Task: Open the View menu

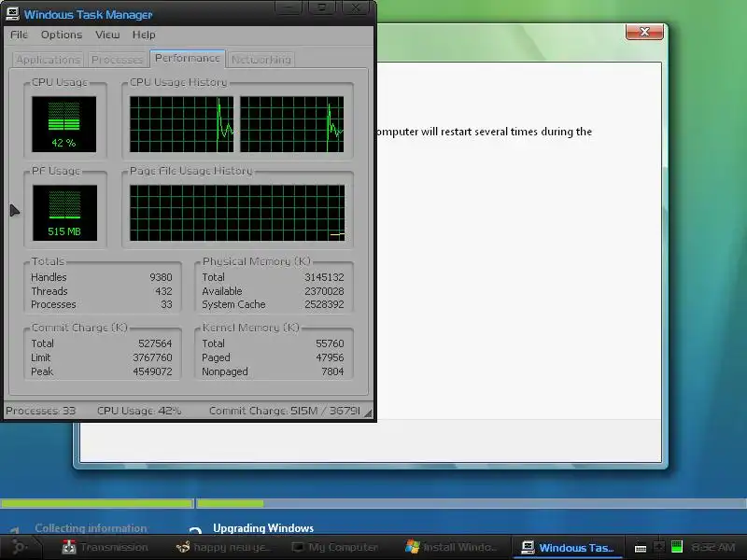Action: tap(107, 35)
